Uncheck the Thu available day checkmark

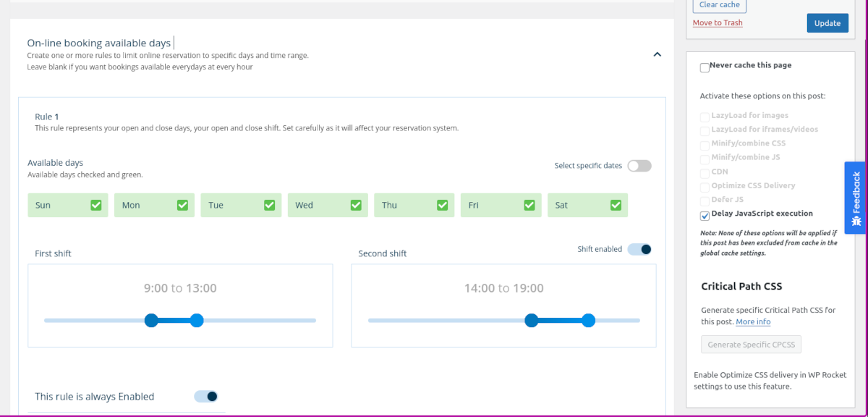click(443, 205)
